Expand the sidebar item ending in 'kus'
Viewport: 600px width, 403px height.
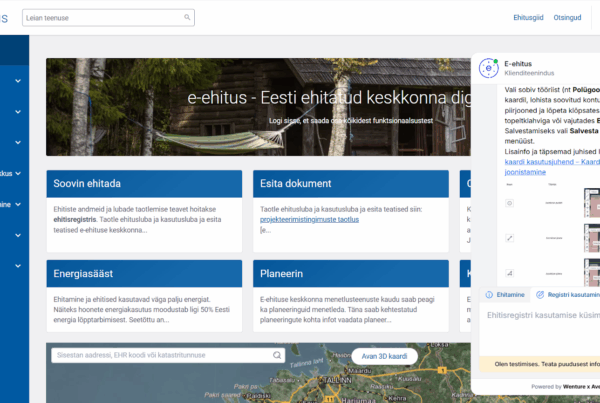18,173
